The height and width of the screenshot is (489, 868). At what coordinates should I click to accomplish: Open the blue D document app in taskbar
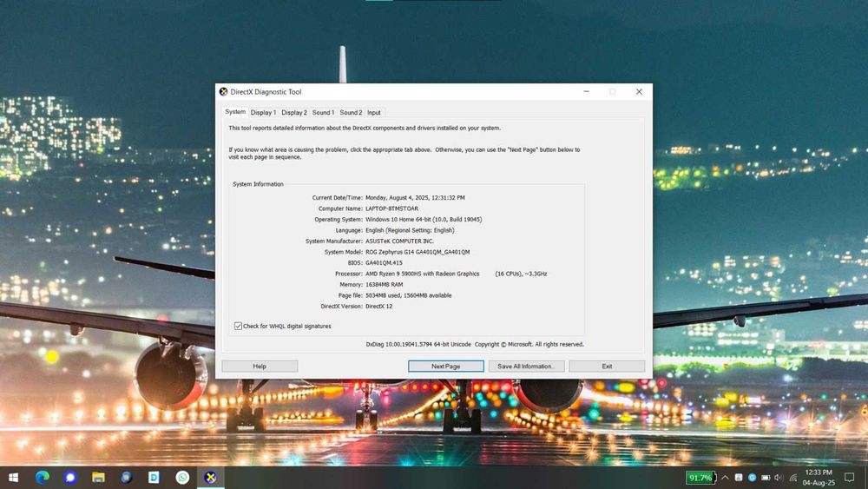[154, 478]
